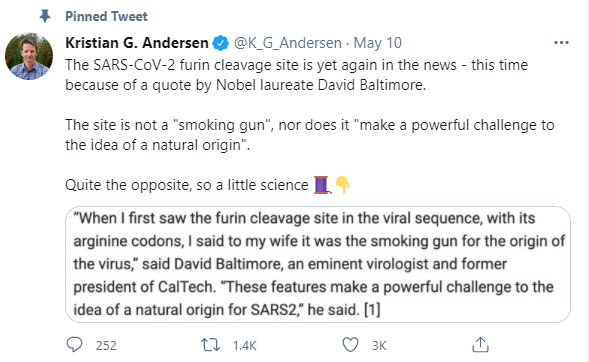Click the Pinned Tweet label

click(106, 17)
